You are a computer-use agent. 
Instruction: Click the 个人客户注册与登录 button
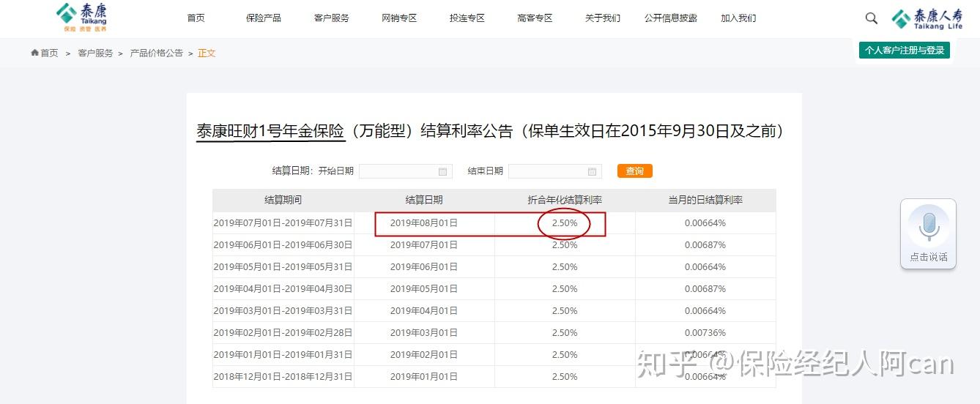(905, 50)
